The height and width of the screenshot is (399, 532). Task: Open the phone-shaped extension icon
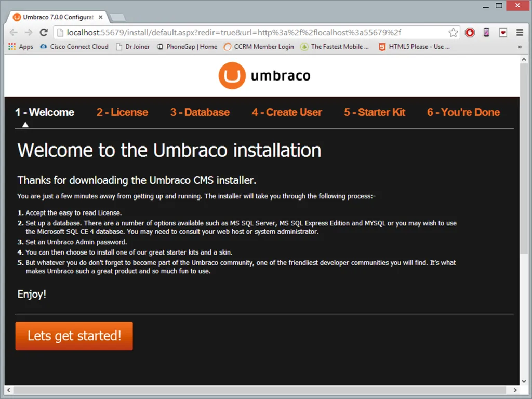click(486, 32)
